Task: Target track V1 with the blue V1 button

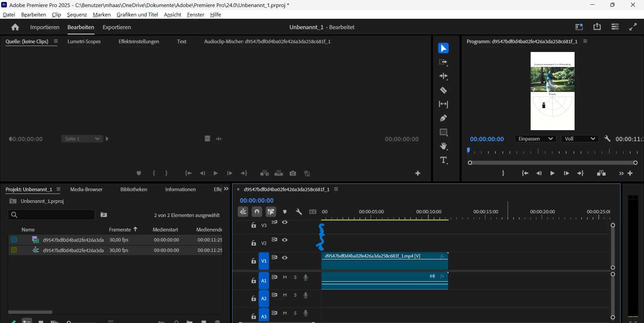Action: [x=264, y=261]
